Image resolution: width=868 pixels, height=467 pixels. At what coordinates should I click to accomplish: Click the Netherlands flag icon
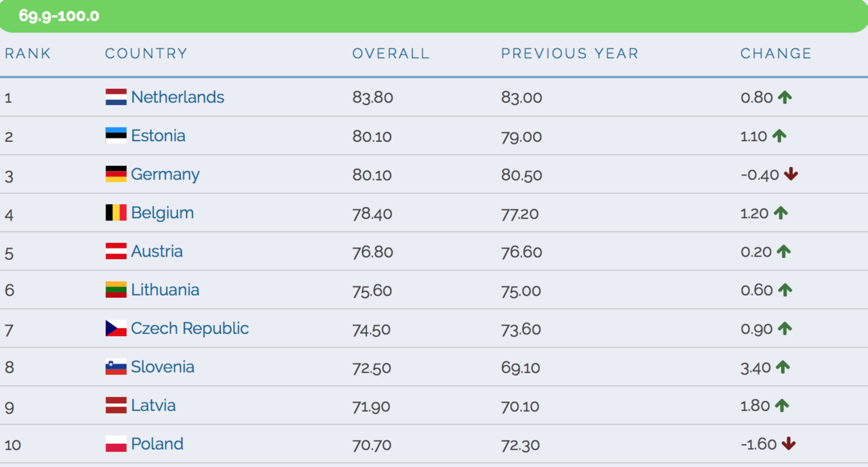click(116, 97)
